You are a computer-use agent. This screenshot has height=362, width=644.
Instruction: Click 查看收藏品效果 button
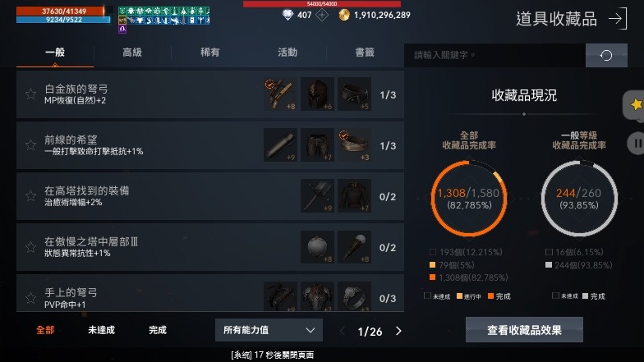524,330
